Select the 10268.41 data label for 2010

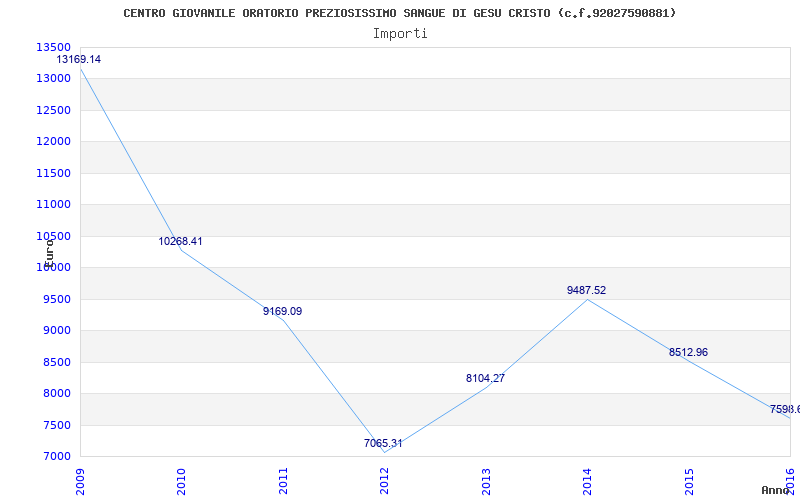[x=180, y=241]
